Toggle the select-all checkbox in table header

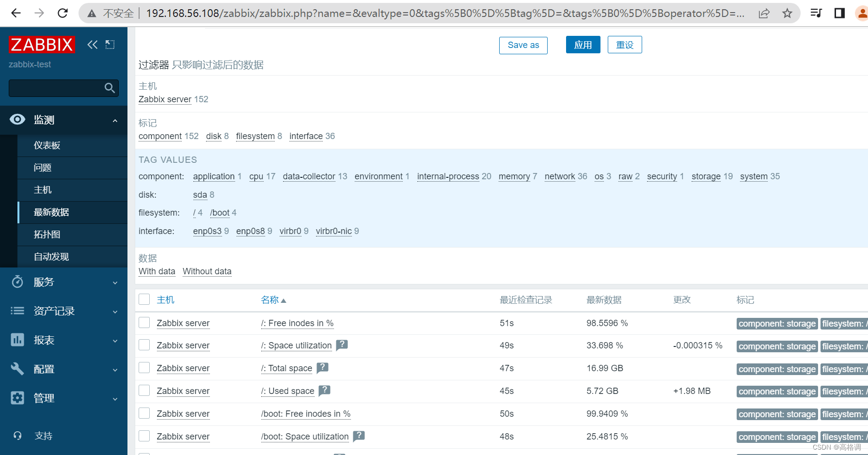tap(144, 299)
